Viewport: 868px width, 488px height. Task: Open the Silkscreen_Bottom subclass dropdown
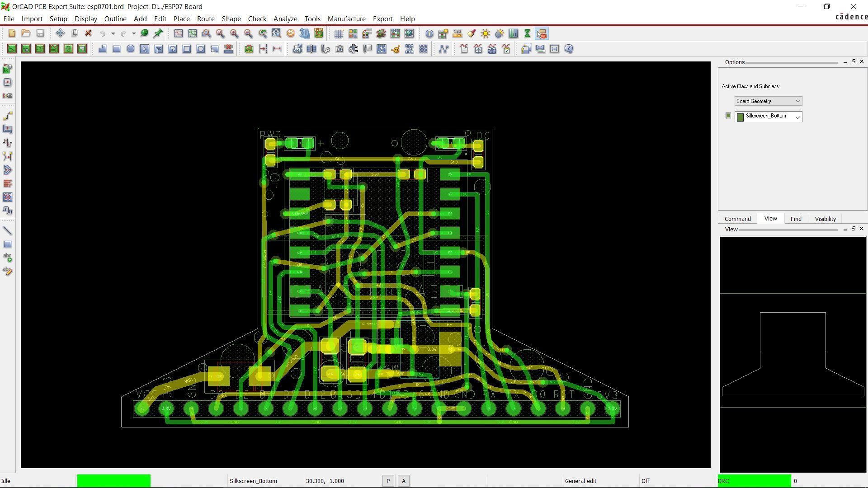[x=797, y=117]
